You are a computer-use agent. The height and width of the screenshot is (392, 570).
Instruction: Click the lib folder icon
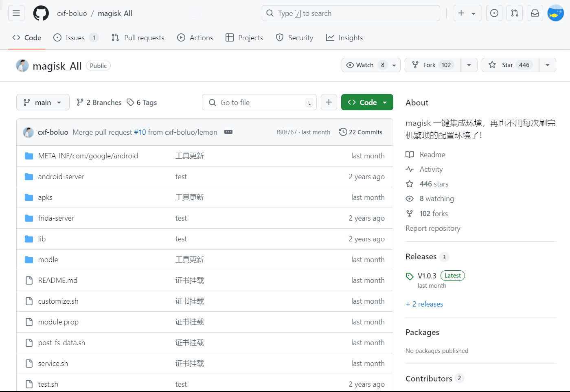(x=29, y=239)
